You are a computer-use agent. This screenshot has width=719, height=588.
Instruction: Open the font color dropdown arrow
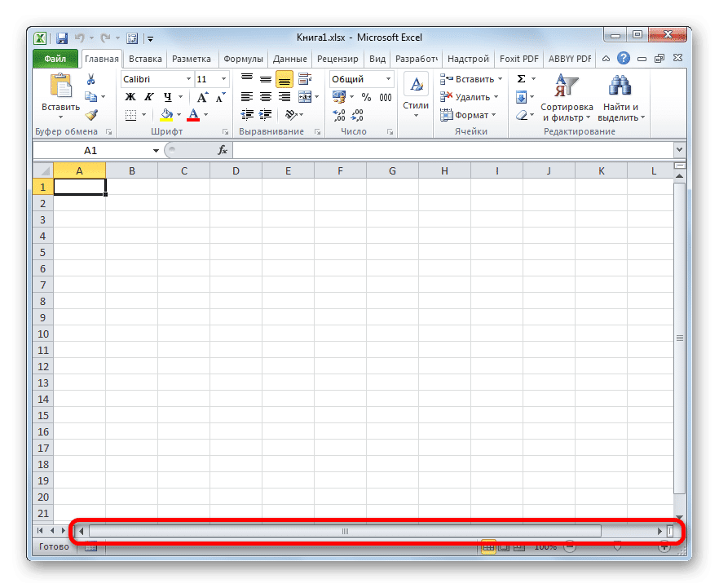click(206, 115)
